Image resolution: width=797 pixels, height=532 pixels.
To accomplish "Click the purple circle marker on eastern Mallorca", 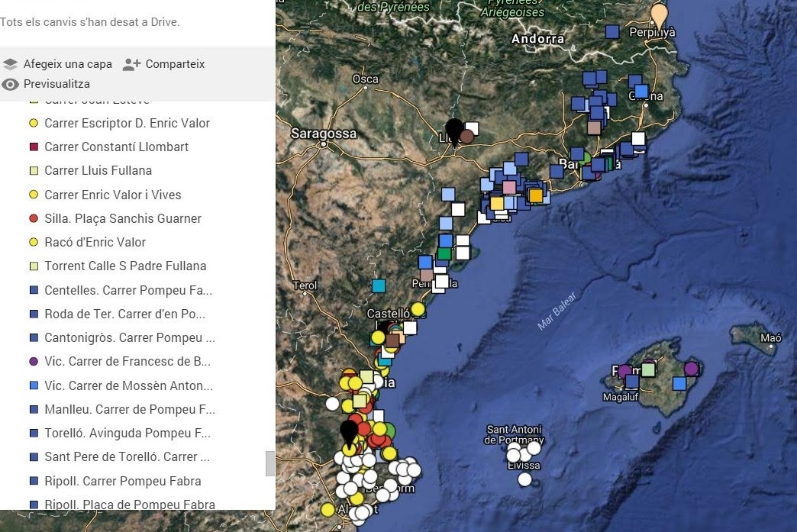I will (x=691, y=369).
